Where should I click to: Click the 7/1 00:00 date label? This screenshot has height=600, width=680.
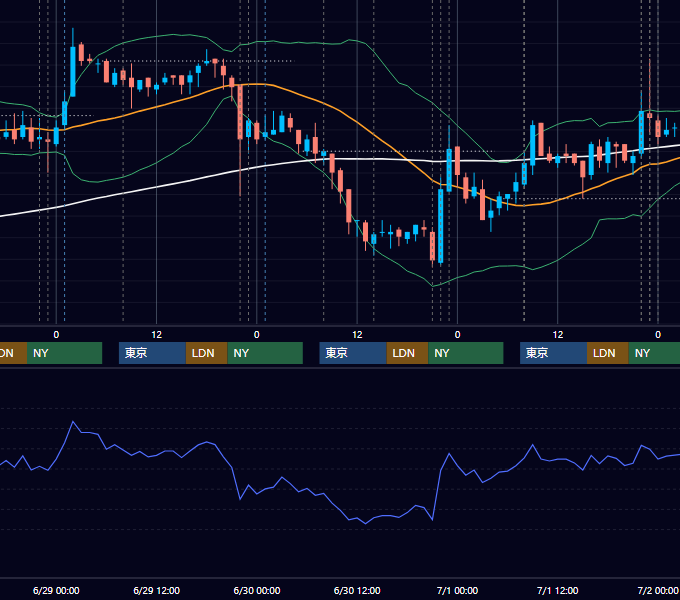[x=457, y=590]
